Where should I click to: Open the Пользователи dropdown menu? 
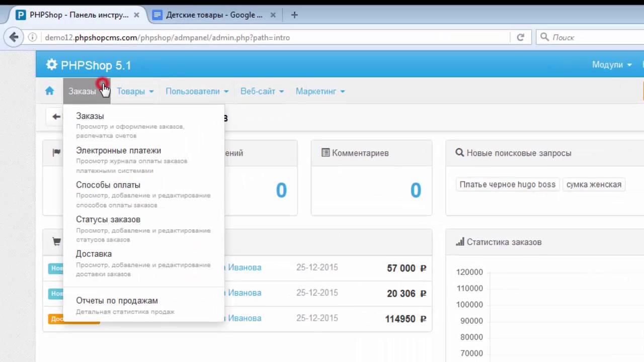pos(197,91)
